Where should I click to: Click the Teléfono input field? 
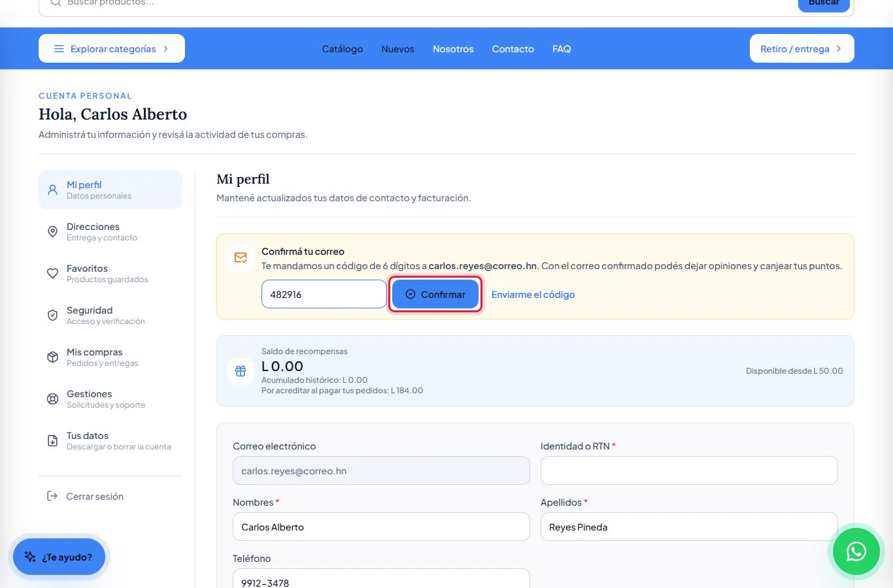pyautogui.click(x=381, y=579)
